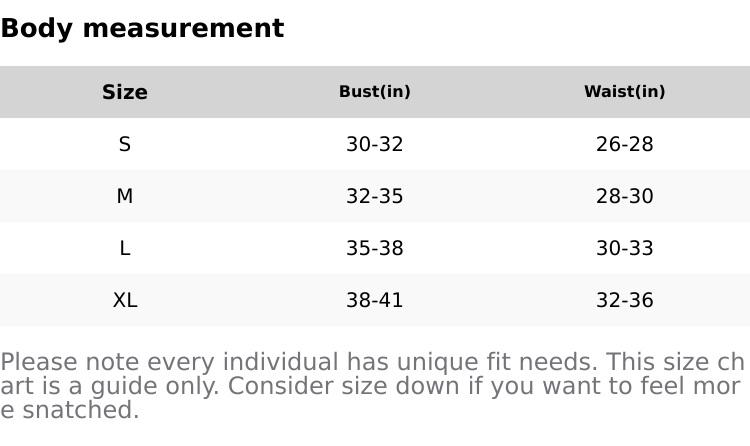
Task: Click the Body measurement heading
Action: [142, 28]
